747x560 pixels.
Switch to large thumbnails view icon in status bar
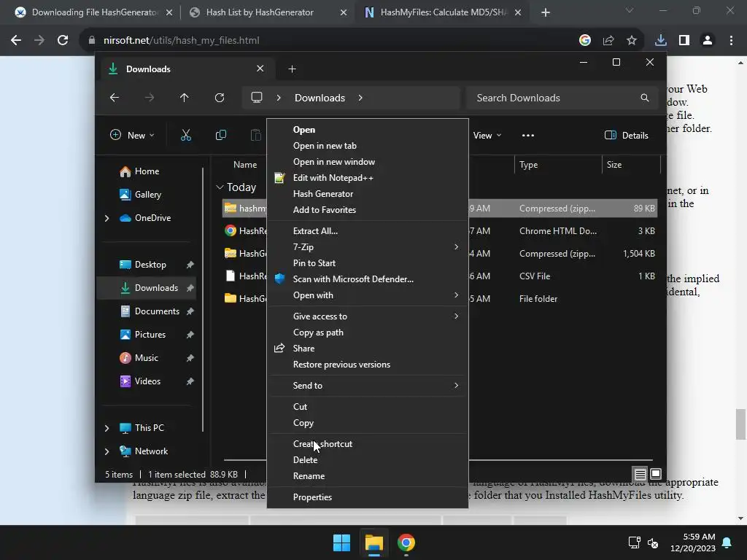[656, 474]
